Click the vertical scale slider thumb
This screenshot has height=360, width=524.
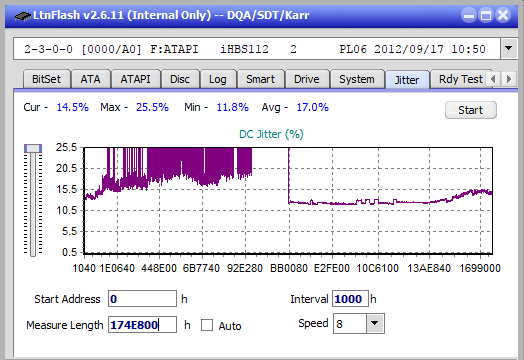click(33, 148)
